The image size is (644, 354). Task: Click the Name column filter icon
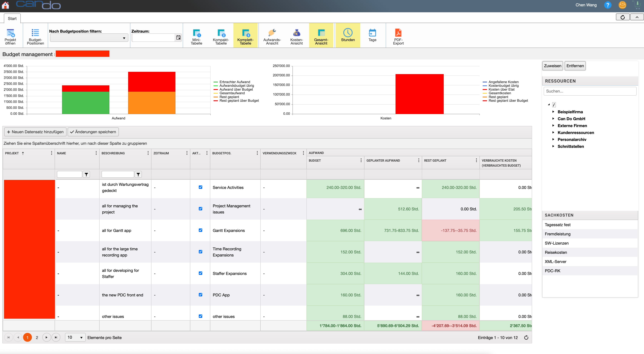pos(86,175)
